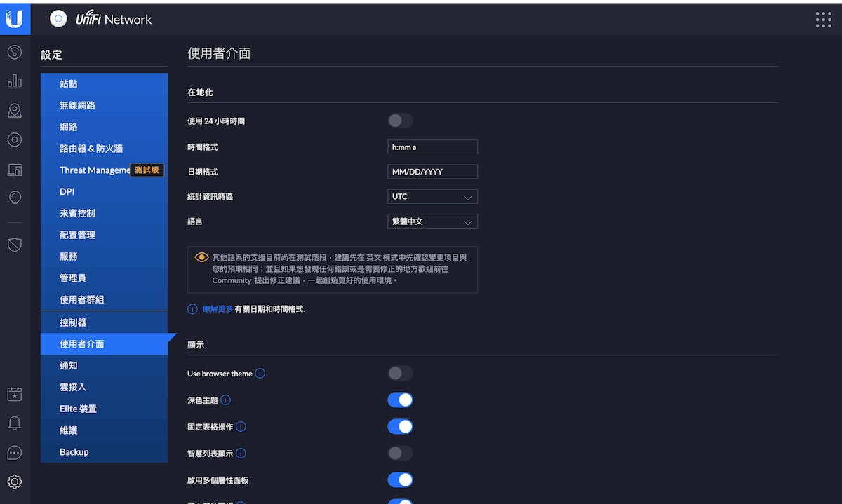The height and width of the screenshot is (504, 842).
Task: Open 配置管理 settings item
Action: point(104,235)
